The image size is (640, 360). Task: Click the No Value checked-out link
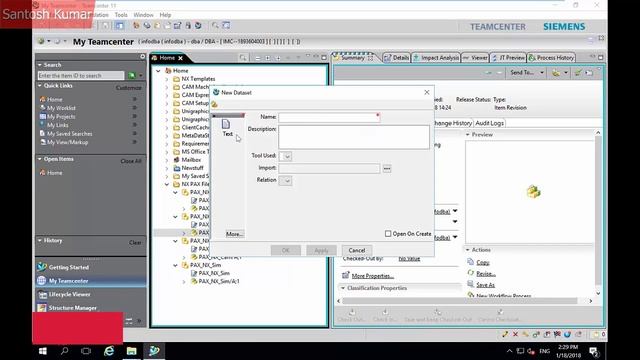(x=409, y=259)
